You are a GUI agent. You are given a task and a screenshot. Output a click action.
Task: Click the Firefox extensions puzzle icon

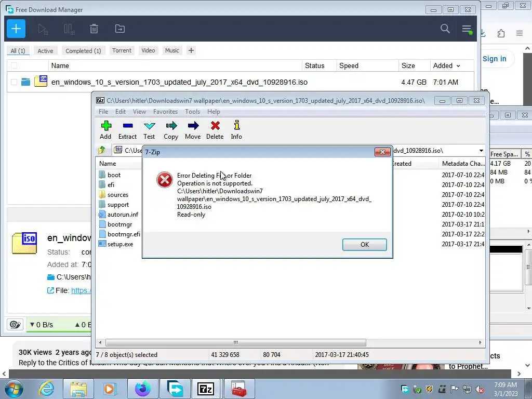pyautogui.click(x=501, y=33)
